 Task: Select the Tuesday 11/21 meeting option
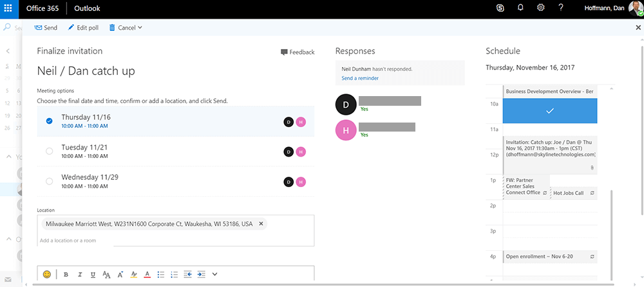tap(50, 151)
